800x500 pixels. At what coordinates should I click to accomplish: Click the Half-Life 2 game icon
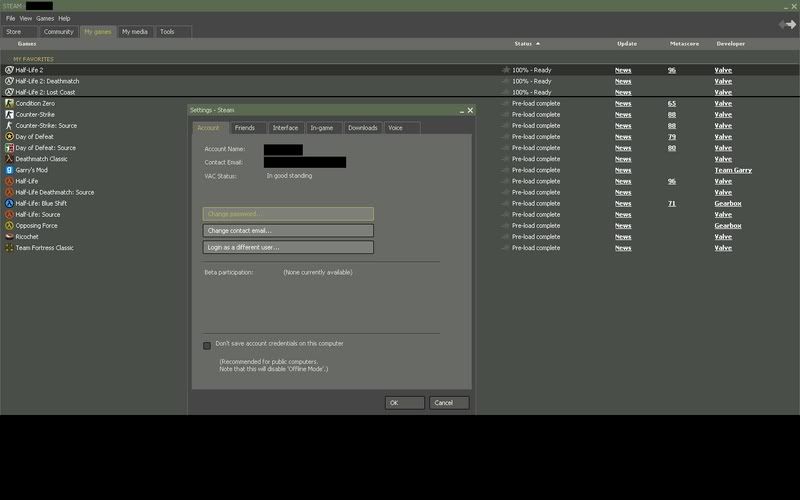9,70
